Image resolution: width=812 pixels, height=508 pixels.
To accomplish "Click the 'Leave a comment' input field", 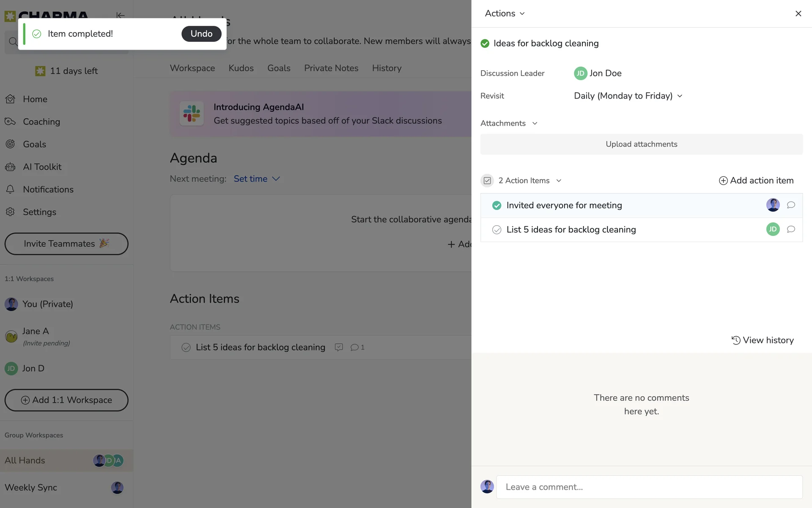I will point(649,487).
